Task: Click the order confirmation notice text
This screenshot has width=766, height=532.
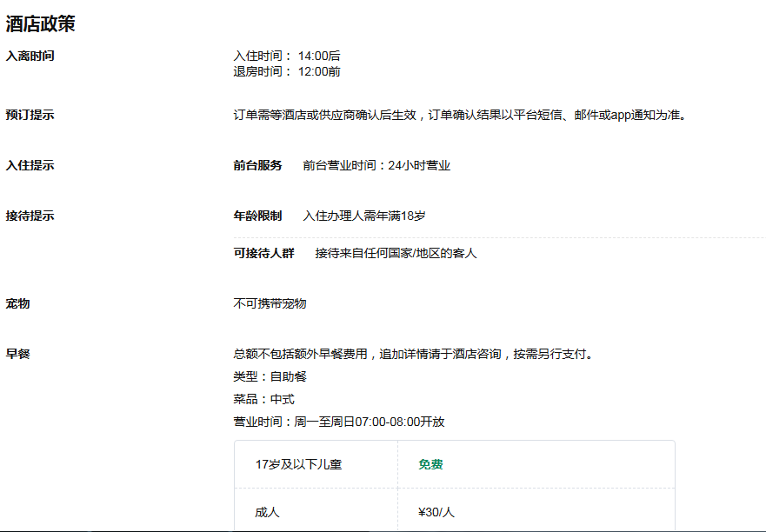Action: [460, 115]
